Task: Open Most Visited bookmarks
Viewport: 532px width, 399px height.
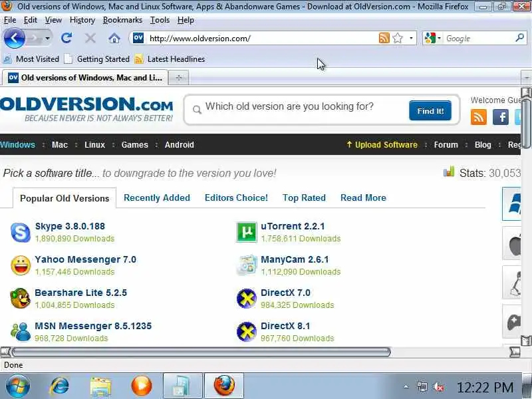Action: pyautogui.click(x=31, y=59)
